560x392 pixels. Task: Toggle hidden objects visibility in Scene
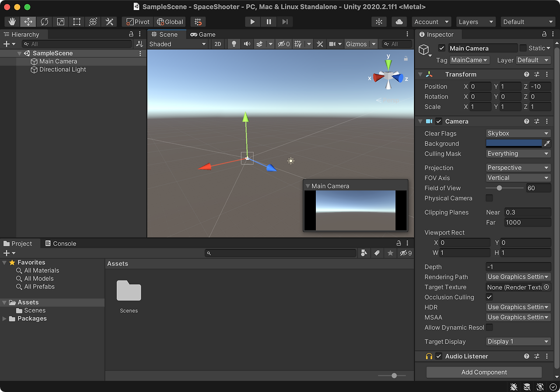pyautogui.click(x=284, y=44)
